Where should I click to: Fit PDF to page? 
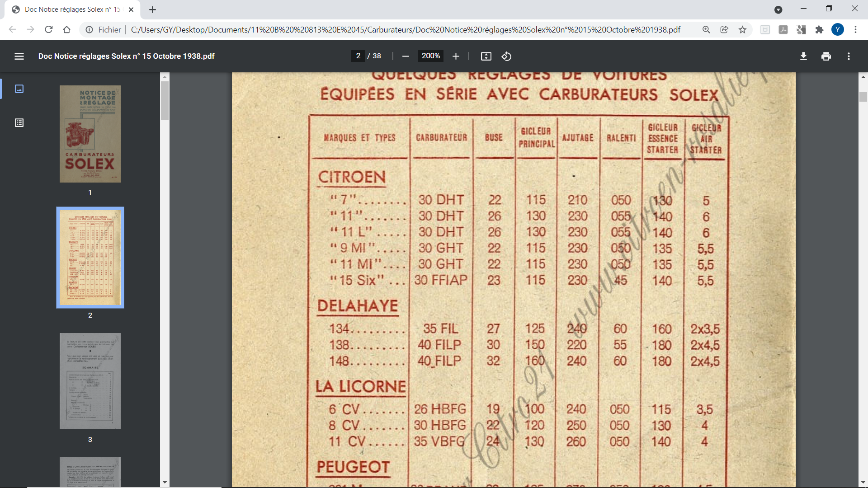point(486,56)
